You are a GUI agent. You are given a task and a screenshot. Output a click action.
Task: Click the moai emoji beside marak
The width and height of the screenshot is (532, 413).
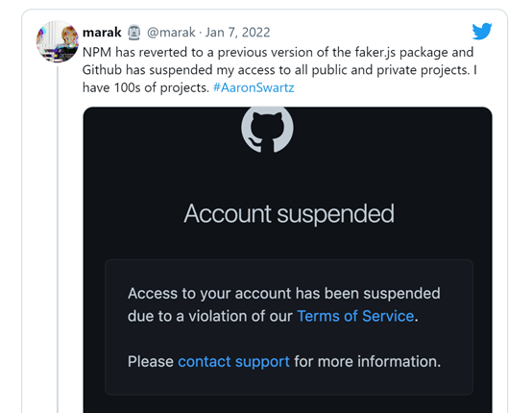(133, 33)
